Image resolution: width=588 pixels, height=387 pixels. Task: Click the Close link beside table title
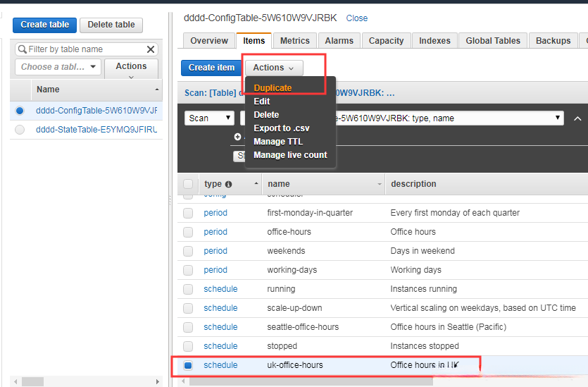pos(356,18)
